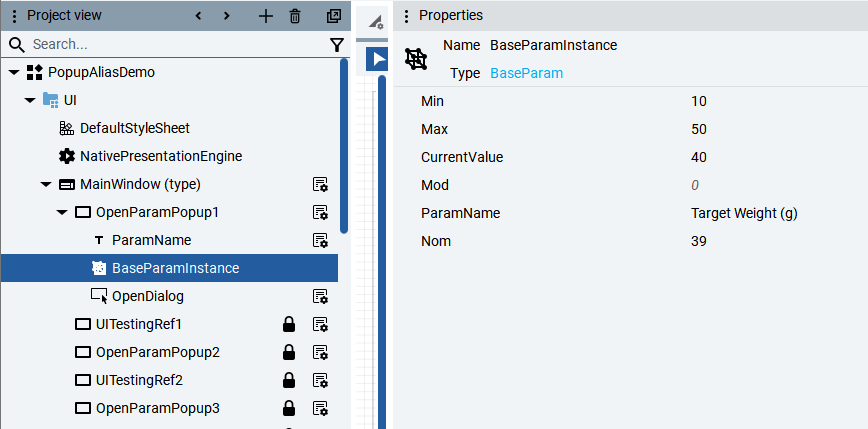Pop out Project view into separate window
Screen dimensions: 868x429
coord(334,16)
